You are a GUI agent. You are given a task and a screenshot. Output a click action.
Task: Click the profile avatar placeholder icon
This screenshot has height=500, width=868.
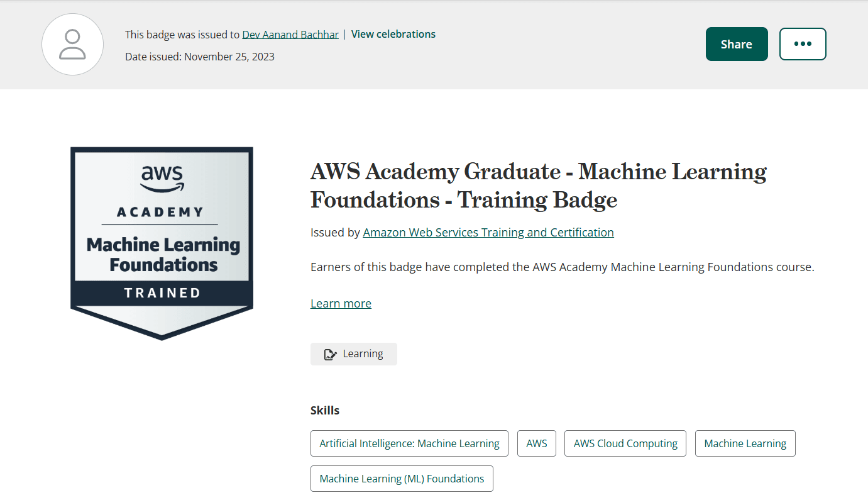72,45
